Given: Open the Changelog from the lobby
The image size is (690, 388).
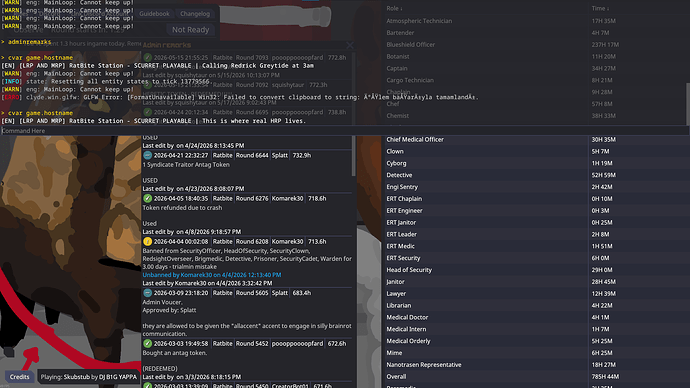Looking at the screenshot, I should (x=195, y=14).
